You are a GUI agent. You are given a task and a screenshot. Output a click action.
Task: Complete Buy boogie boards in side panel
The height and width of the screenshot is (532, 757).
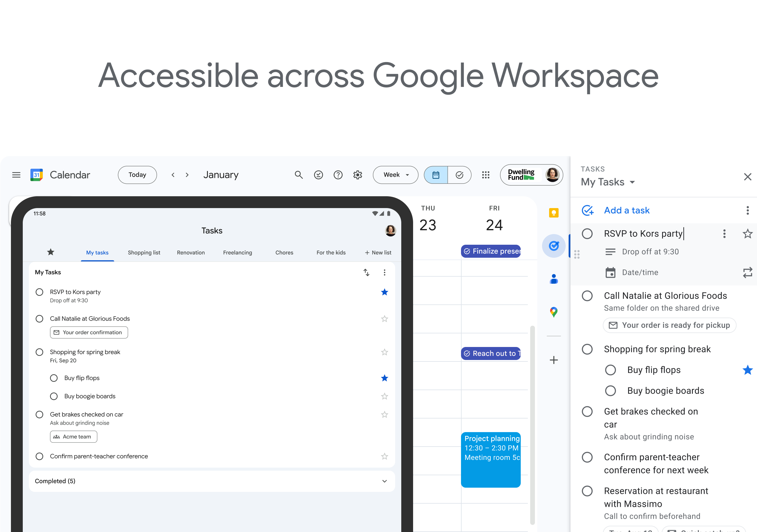pyautogui.click(x=610, y=391)
